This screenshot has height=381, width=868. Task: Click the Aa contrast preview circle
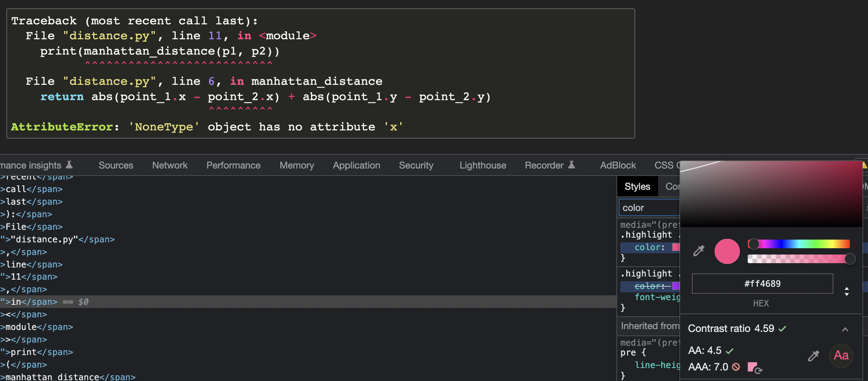841,355
